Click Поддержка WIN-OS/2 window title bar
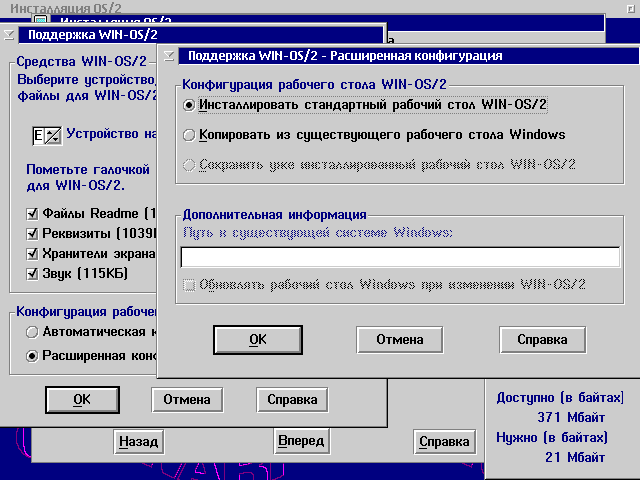Viewport: 640px width, 480px height. 200,35
